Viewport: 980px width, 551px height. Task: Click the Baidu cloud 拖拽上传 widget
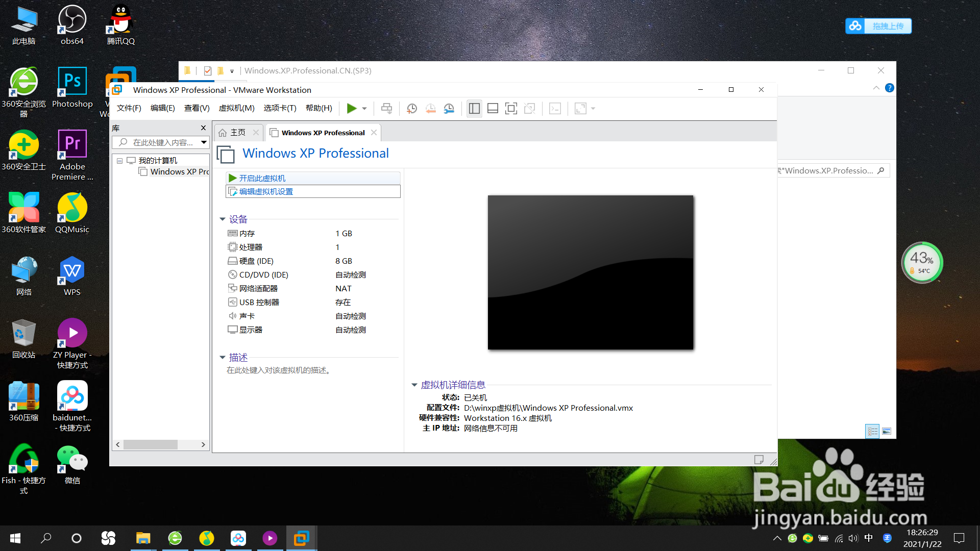(878, 26)
